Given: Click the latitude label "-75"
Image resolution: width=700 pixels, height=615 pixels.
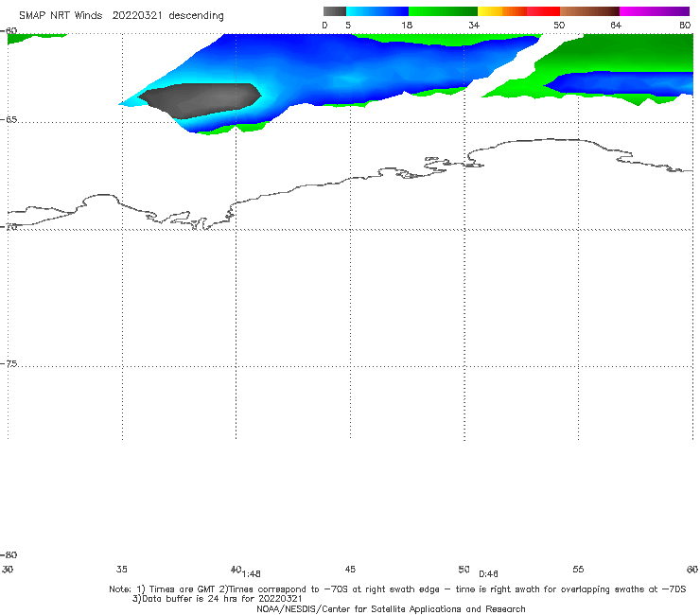Looking at the screenshot, I should click(x=9, y=364).
